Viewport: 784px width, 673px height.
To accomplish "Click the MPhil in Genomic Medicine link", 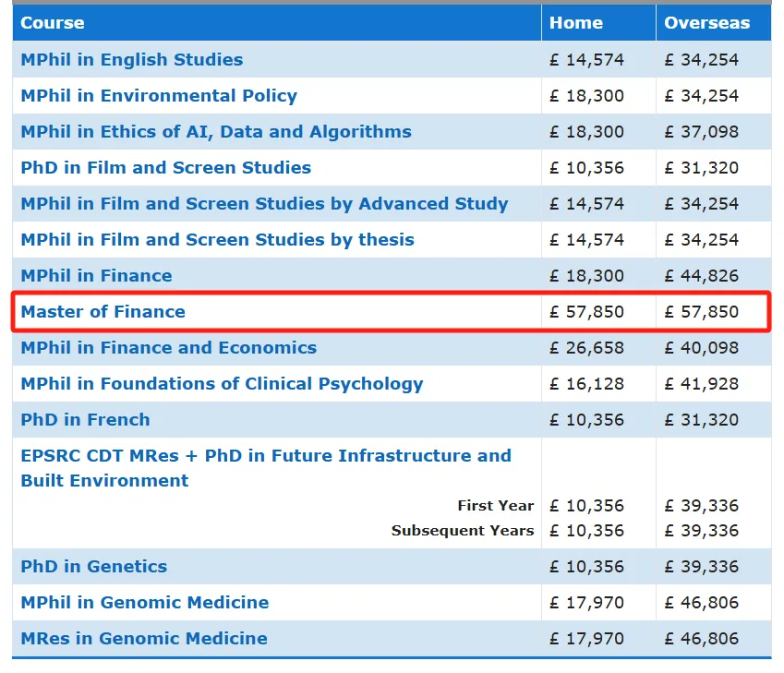I will 145,603.
